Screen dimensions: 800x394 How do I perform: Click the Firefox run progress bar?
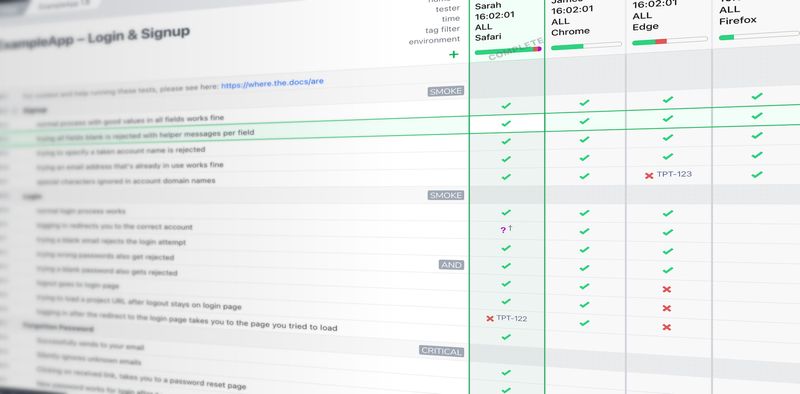(759, 35)
